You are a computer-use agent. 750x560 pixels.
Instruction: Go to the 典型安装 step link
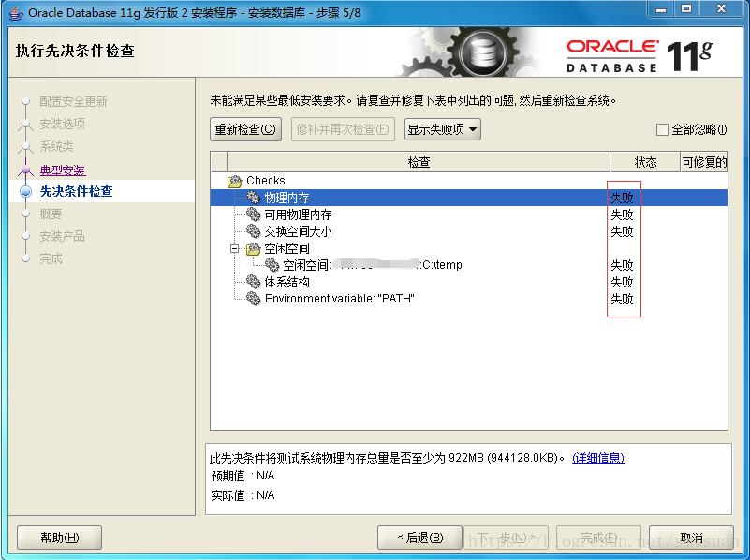[x=63, y=169]
